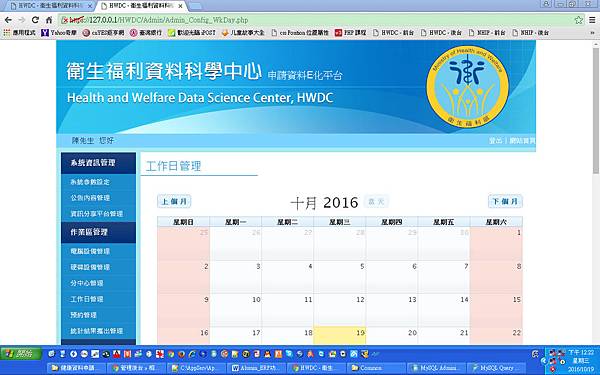Open the browser home page icon
Screen dimensions: 600x375
pyautogui.click(x=49, y=20)
